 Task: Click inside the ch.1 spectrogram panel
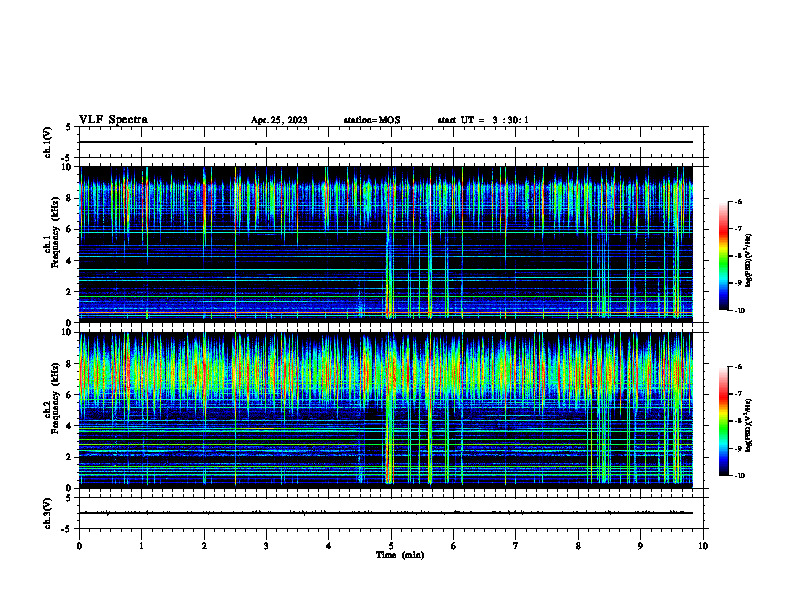(386, 244)
